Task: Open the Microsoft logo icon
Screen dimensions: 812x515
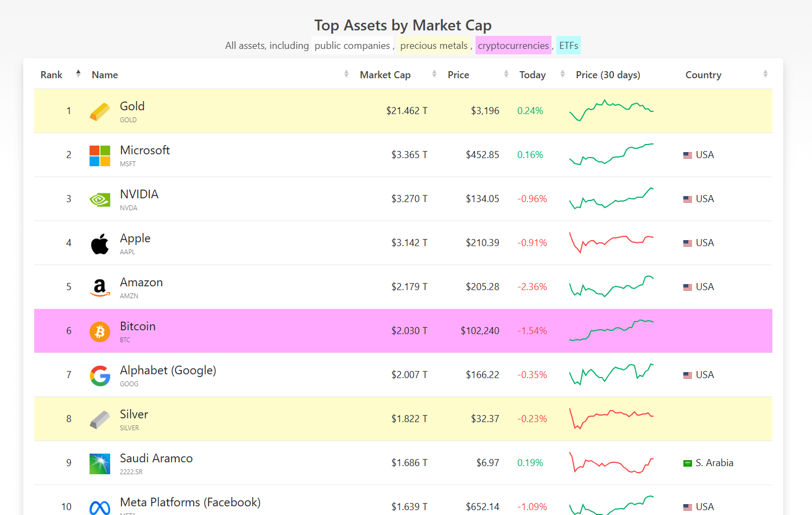Action: click(x=100, y=156)
